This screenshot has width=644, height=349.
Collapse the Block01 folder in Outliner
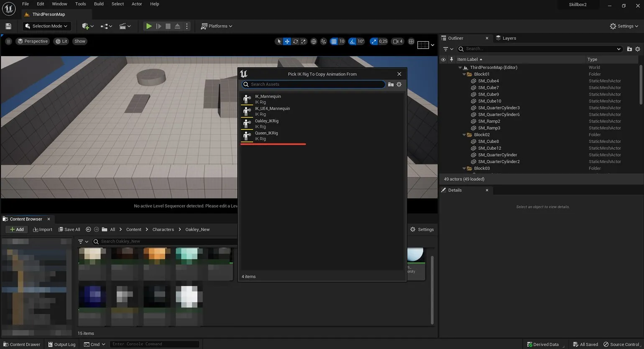464,74
